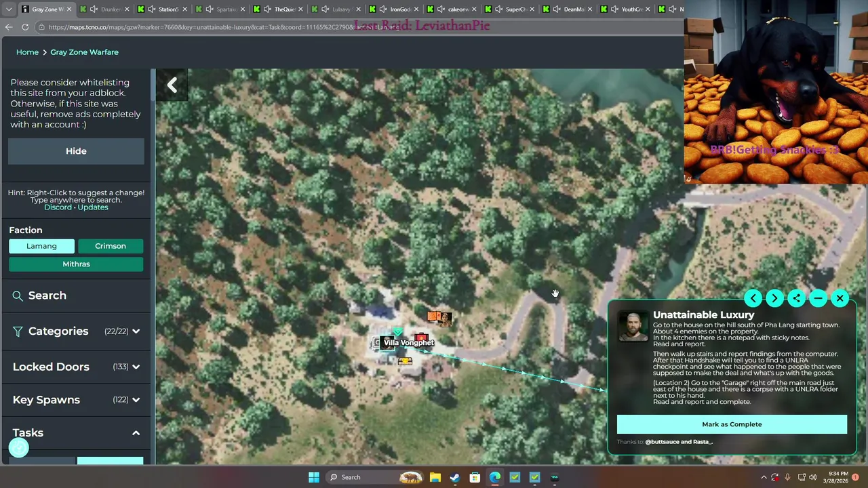This screenshot has height=488, width=868.
Task: Mark the Unattainable Luxury task as complete
Action: pos(732,424)
